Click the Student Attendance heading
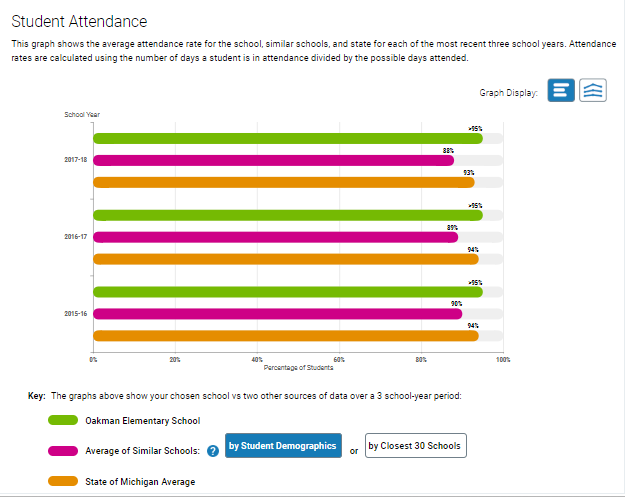Screen dimensions: 625x497 tap(79, 21)
